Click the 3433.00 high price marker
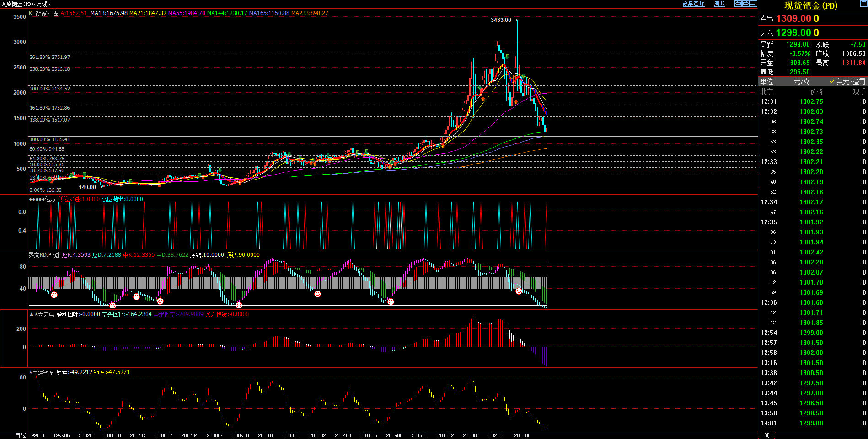The image size is (868, 439). click(x=501, y=20)
